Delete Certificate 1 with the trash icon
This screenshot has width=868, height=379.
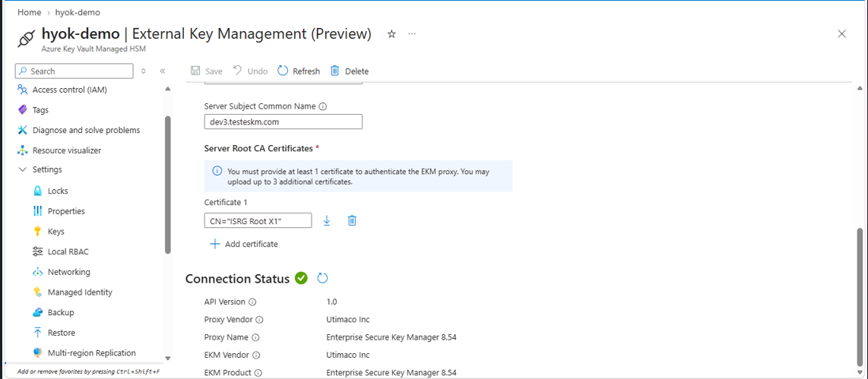click(351, 221)
